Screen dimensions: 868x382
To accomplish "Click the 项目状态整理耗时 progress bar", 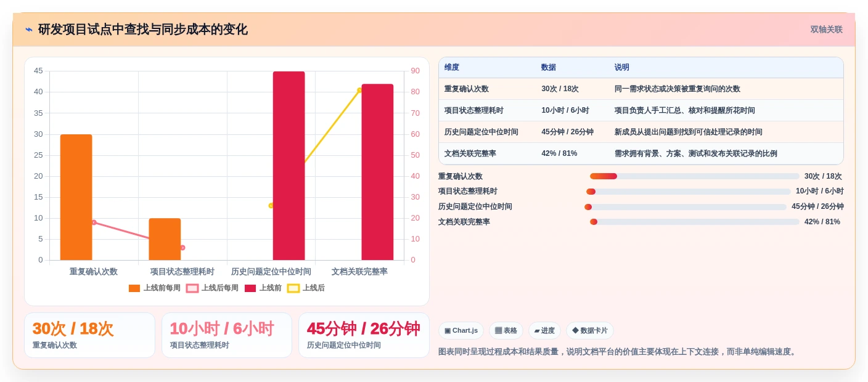I will tap(689, 192).
